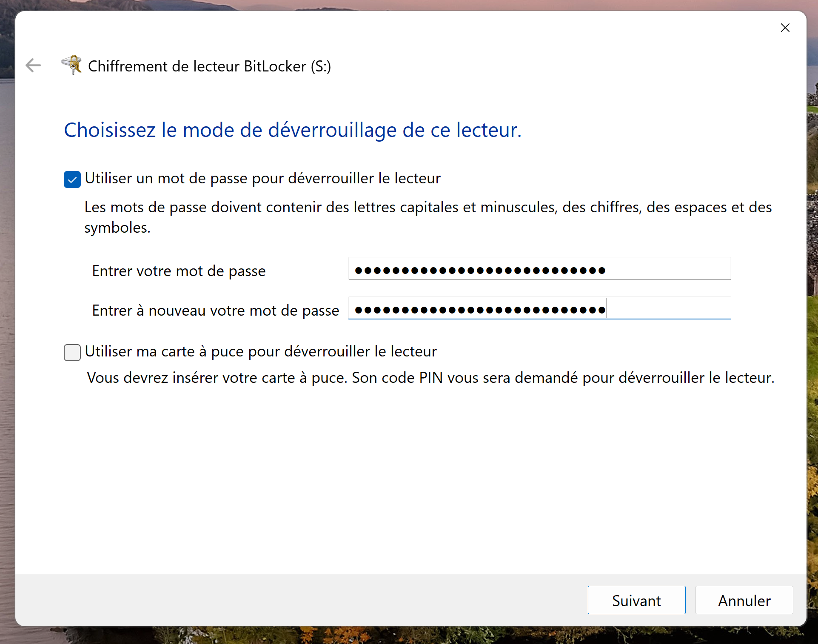Click the smart card PIN description text

430,378
